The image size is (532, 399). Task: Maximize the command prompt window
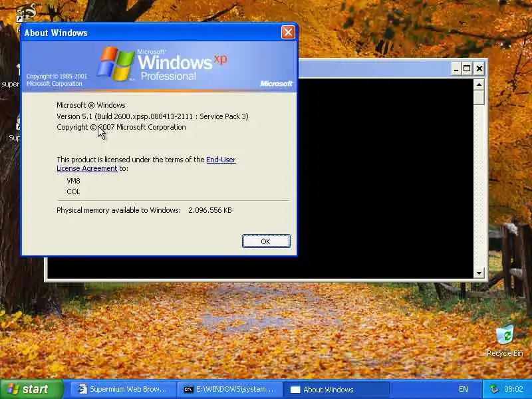[467, 69]
